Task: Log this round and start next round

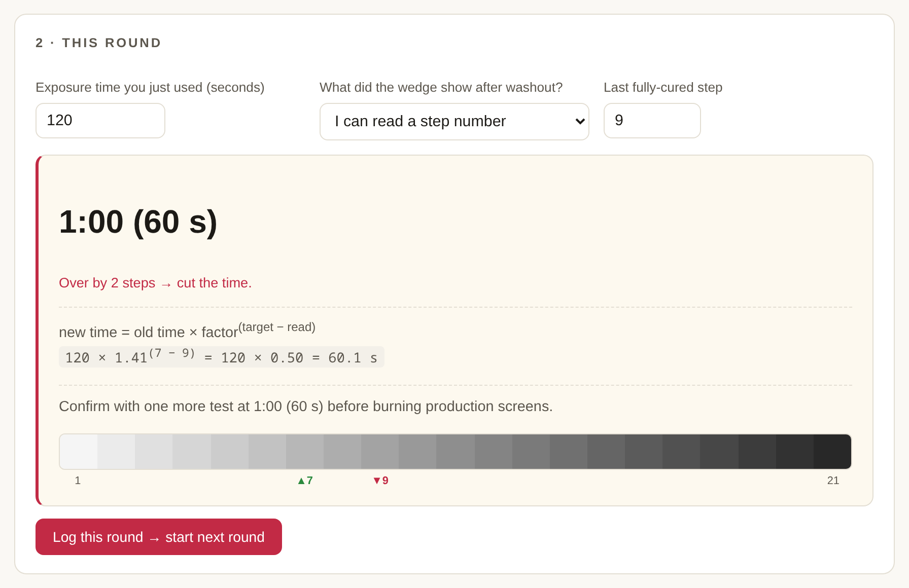Action: [x=159, y=537]
